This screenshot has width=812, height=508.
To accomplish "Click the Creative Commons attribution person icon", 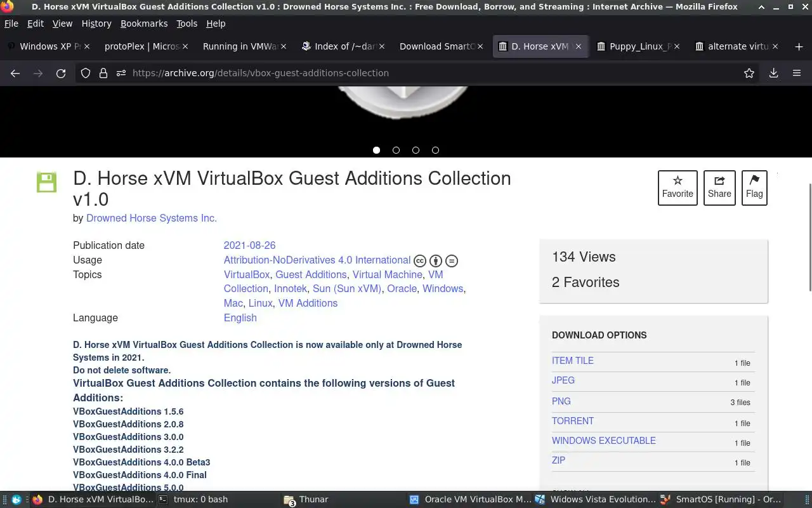I will [x=435, y=260].
